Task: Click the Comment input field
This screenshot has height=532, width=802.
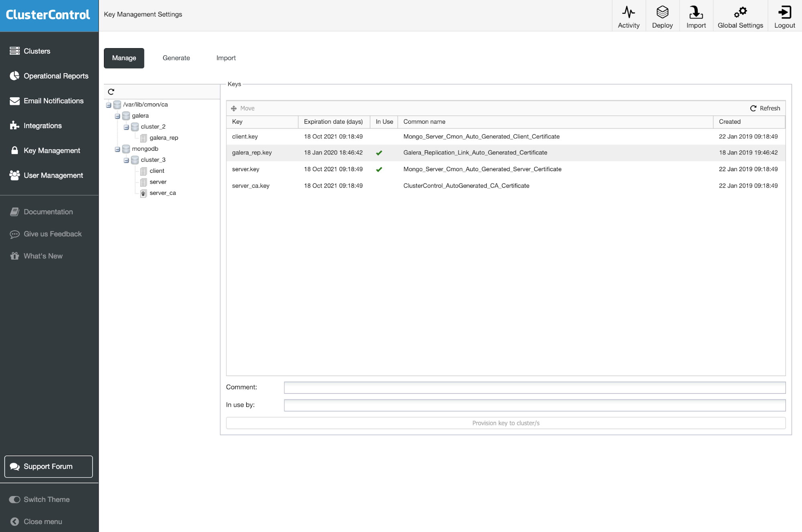Action: [x=534, y=388]
